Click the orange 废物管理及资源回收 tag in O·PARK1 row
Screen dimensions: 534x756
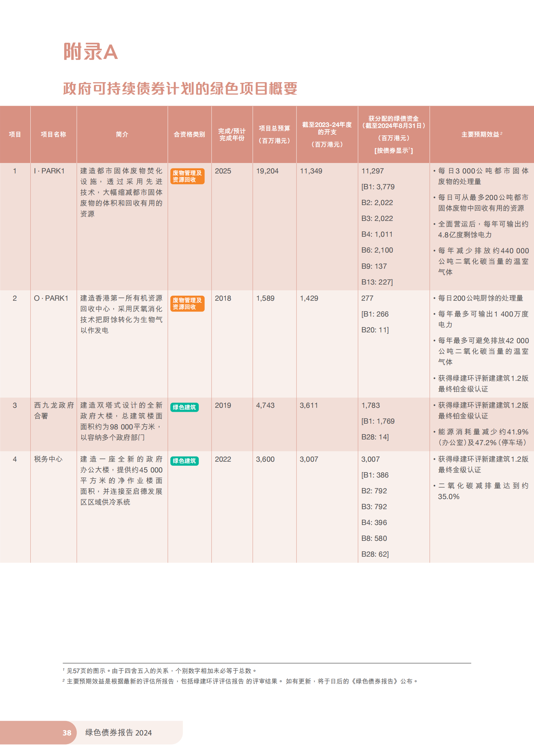pyautogui.click(x=187, y=303)
